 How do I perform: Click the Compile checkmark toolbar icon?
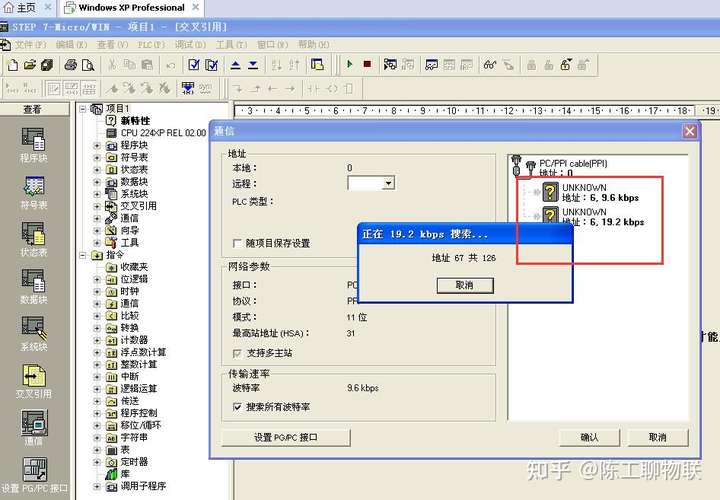tap(194, 65)
